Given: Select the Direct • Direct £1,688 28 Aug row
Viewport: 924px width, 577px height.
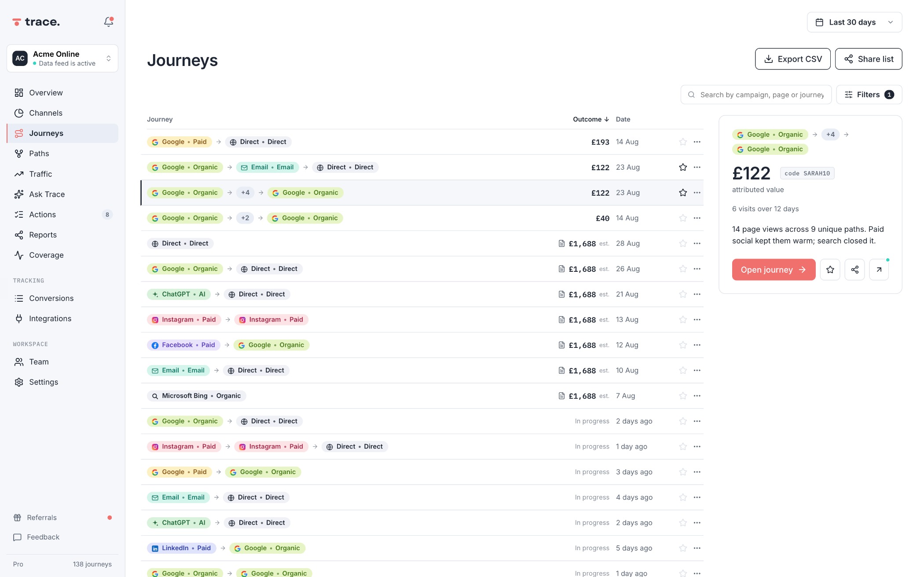Looking at the screenshot, I should point(422,244).
